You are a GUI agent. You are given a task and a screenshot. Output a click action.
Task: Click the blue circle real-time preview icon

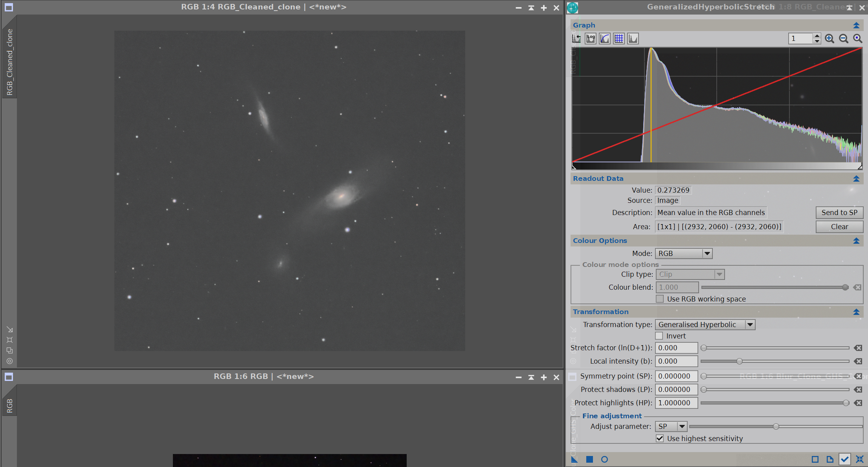pos(604,459)
